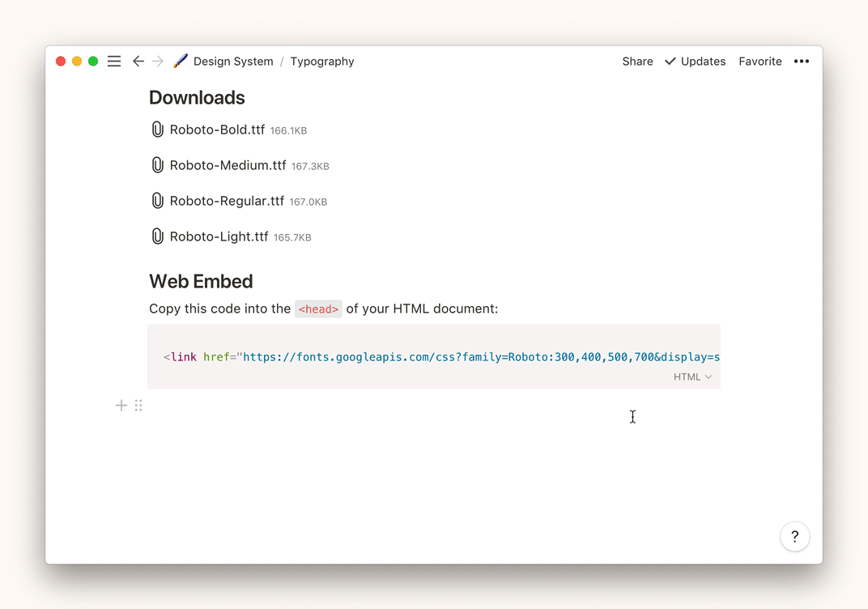The image size is (868, 609).
Task: Select the Typography breadcrumb item
Action: click(x=322, y=61)
